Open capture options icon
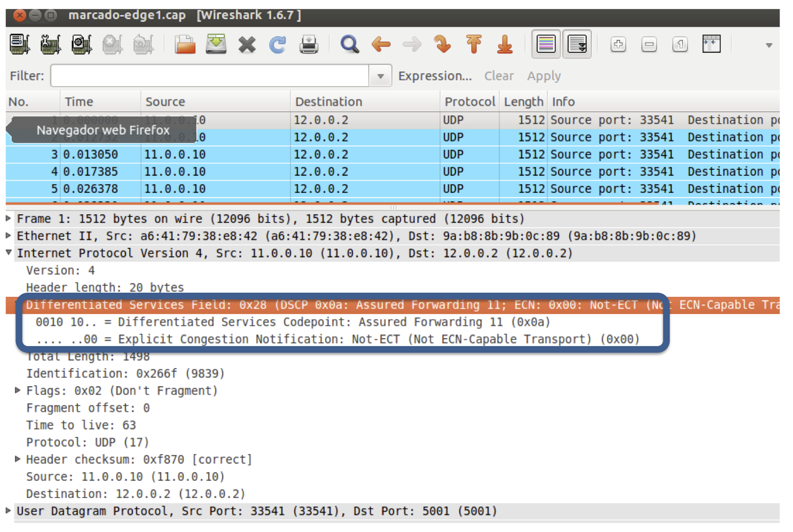Screen dimensions: 793x532 point(51,44)
